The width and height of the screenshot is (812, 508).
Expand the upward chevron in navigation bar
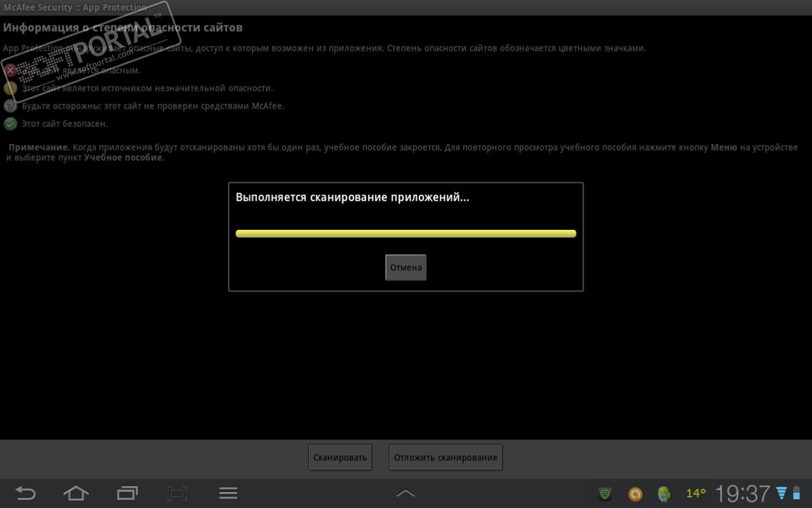[x=405, y=493]
